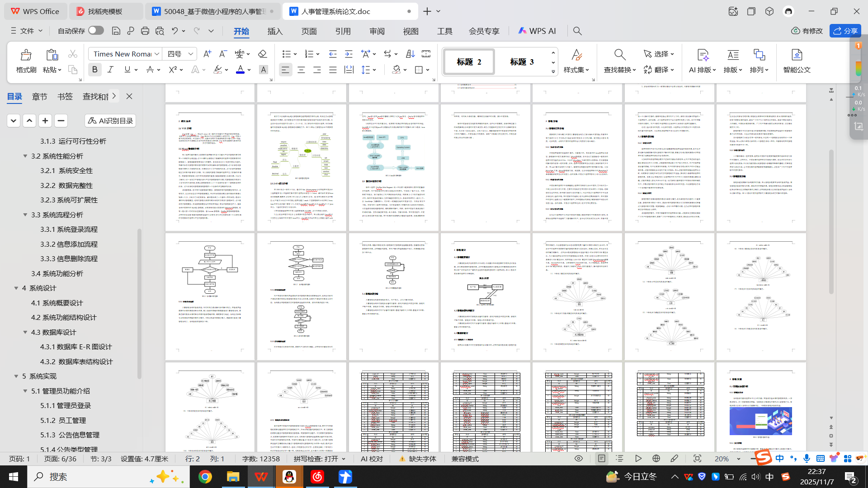Image resolution: width=868 pixels, height=488 pixels.
Task: Switch to the 章节 navigation tab
Action: tap(39, 96)
